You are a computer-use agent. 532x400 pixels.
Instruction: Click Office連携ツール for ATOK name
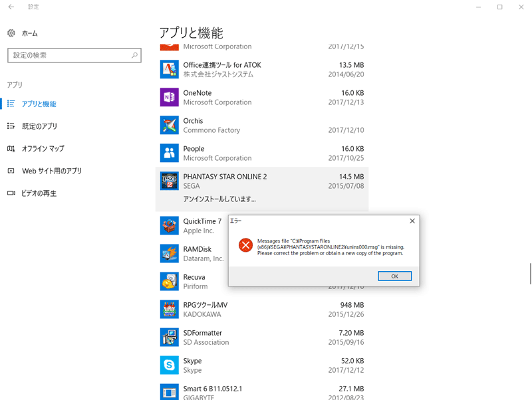point(222,64)
